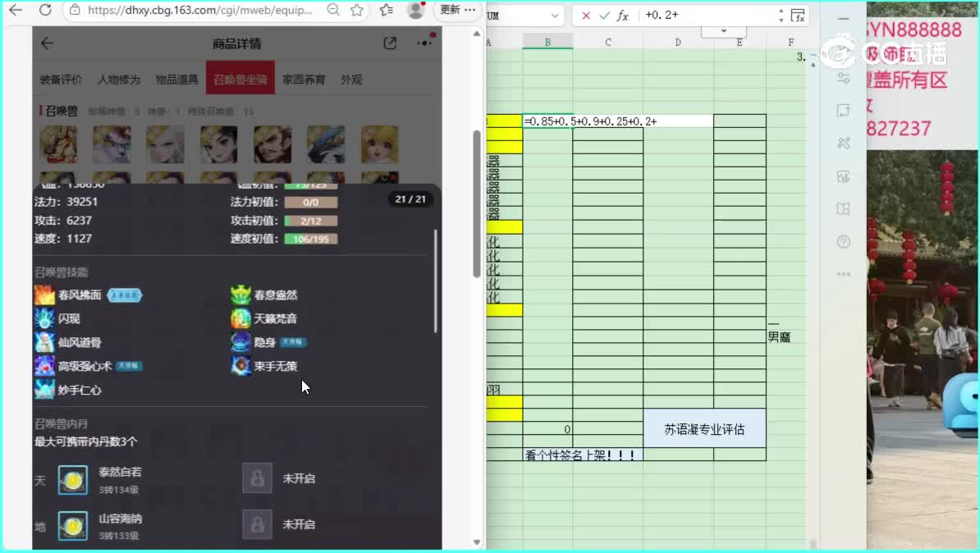Image resolution: width=980 pixels, height=553 pixels.
Task: Click the fx insert function icon
Action: (623, 16)
